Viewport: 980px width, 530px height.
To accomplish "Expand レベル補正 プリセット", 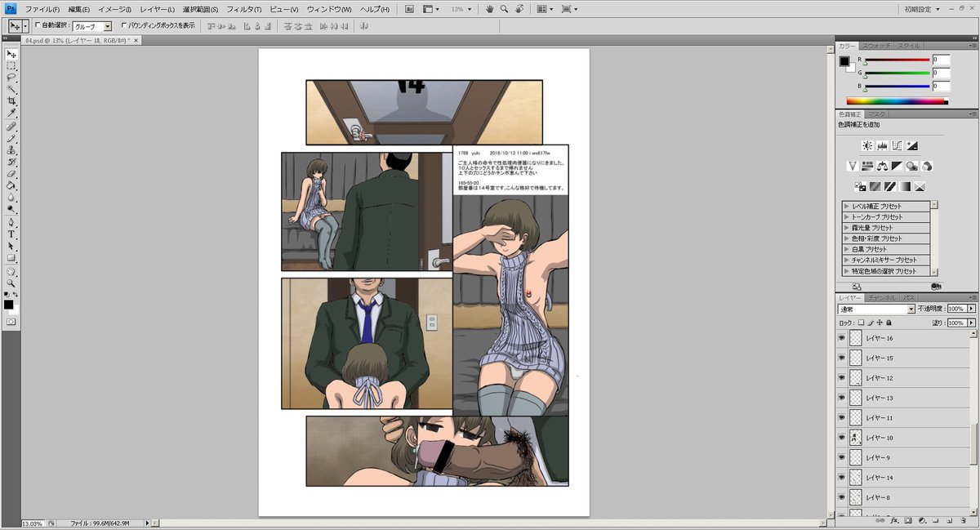I will [847, 207].
